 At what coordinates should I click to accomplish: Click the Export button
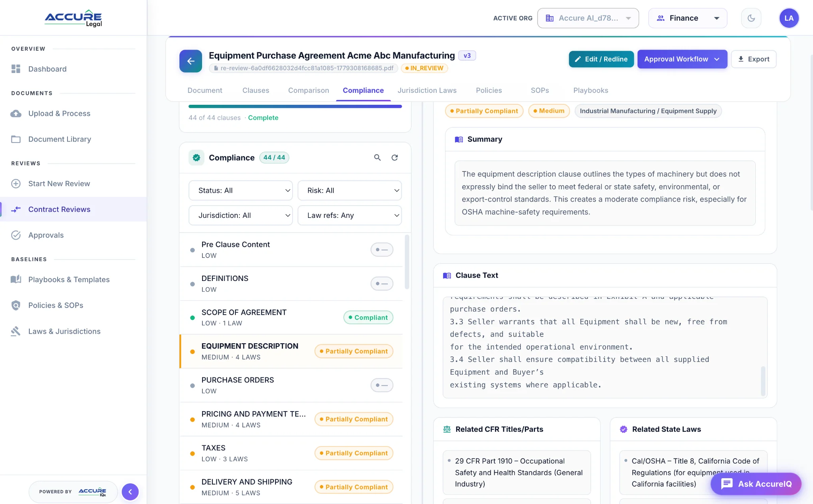pos(753,59)
